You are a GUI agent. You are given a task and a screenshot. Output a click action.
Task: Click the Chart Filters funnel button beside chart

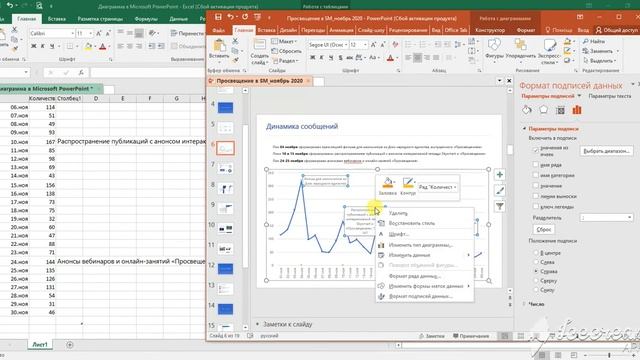(x=500, y=207)
